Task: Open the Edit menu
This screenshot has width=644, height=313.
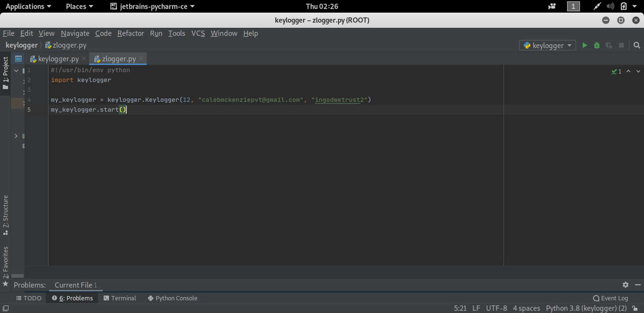Action: click(x=27, y=33)
